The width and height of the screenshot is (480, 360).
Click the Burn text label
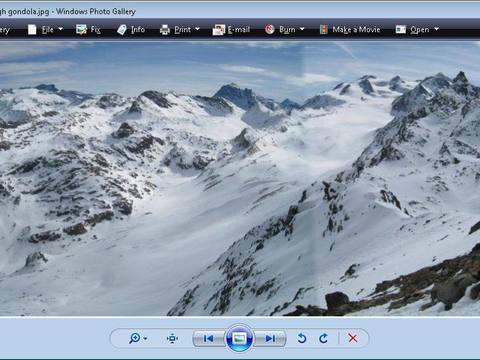coord(287,30)
